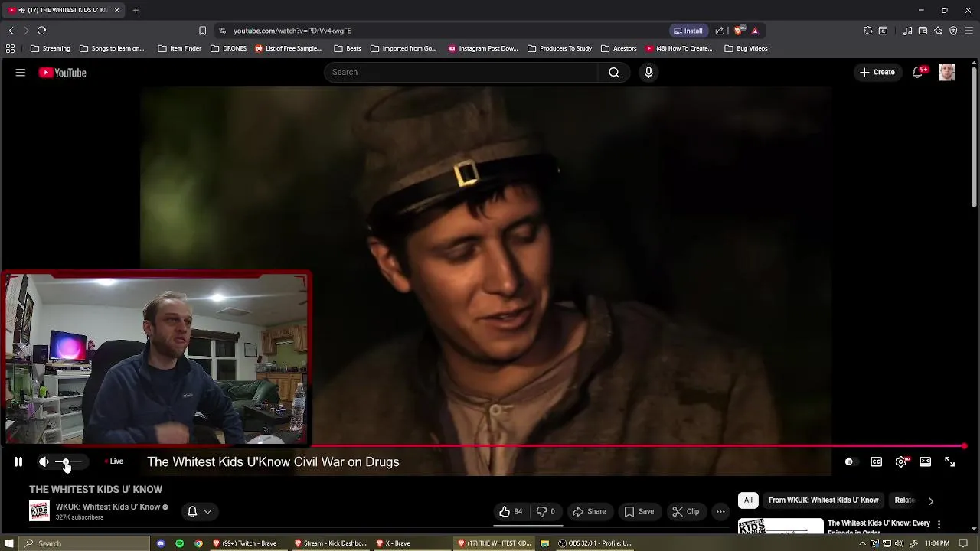980x551 pixels.
Task: Select the From WKUK: Whitest Kids U' Know chip
Action: [823, 500]
